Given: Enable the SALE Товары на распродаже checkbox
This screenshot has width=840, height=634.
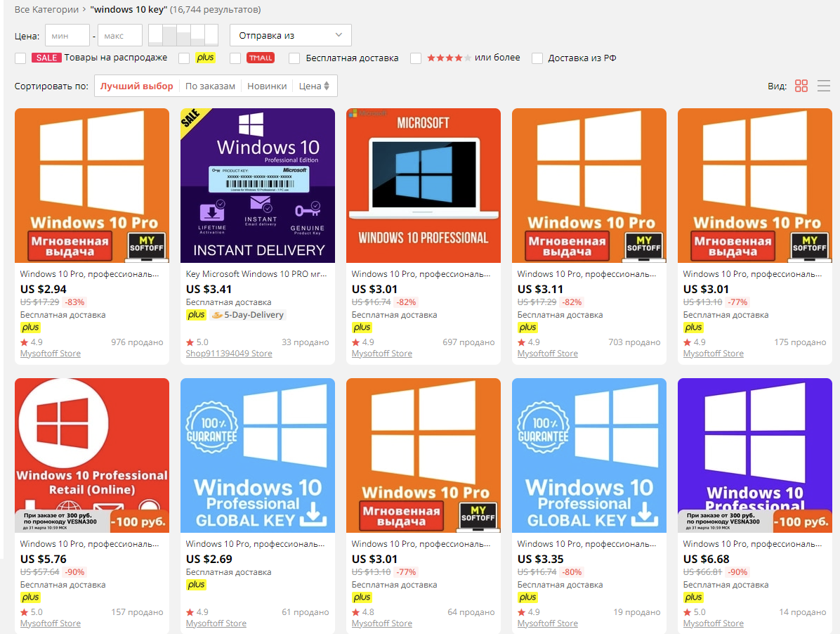Looking at the screenshot, I should [x=20, y=58].
